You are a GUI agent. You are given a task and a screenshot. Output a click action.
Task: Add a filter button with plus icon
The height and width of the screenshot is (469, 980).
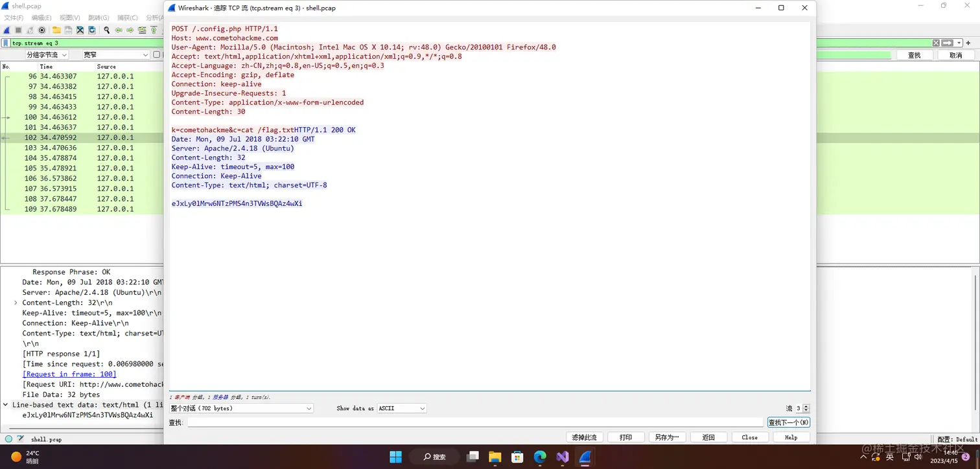coord(968,43)
